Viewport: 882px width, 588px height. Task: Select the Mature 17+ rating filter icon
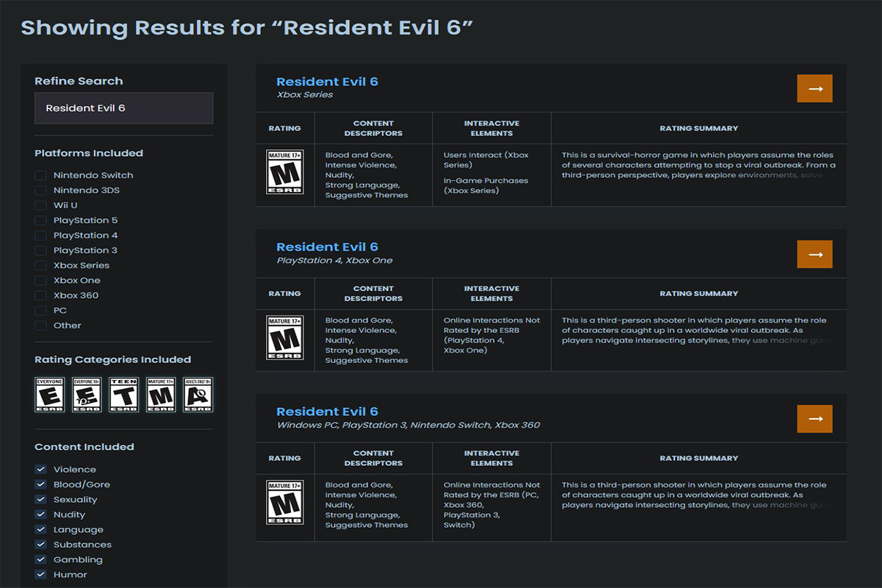pyautogui.click(x=160, y=395)
